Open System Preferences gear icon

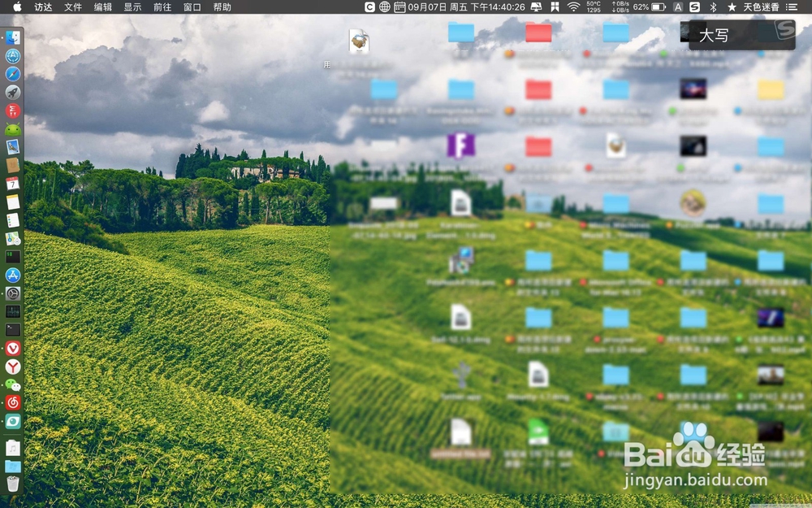(x=13, y=293)
